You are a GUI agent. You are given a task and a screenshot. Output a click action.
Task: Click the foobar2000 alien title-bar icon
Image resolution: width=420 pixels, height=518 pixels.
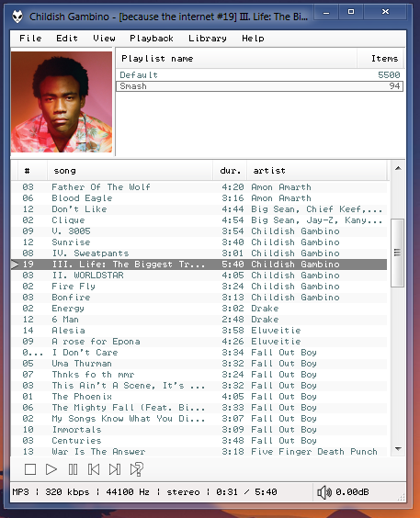coord(17,17)
